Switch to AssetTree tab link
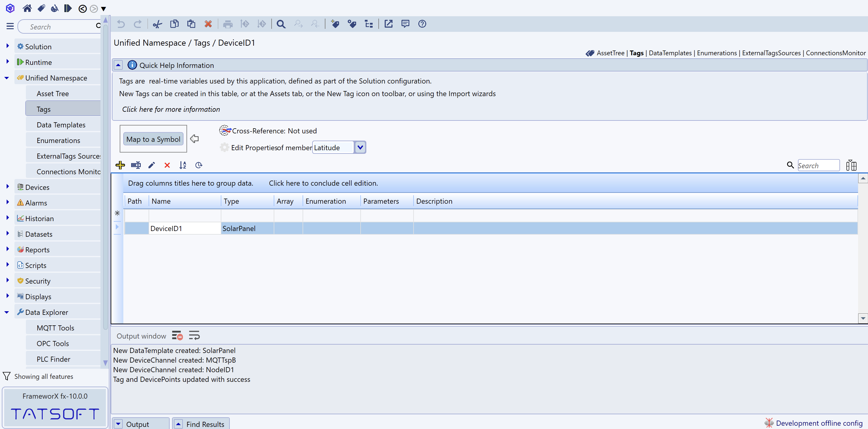The height and width of the screenshot is (429, 868). (610, 53)
